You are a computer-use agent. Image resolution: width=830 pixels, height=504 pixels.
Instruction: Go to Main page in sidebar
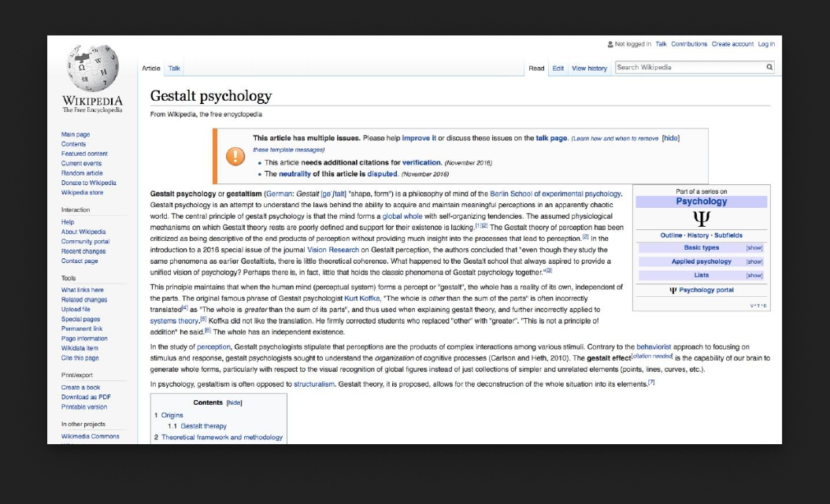click(75, 135)
